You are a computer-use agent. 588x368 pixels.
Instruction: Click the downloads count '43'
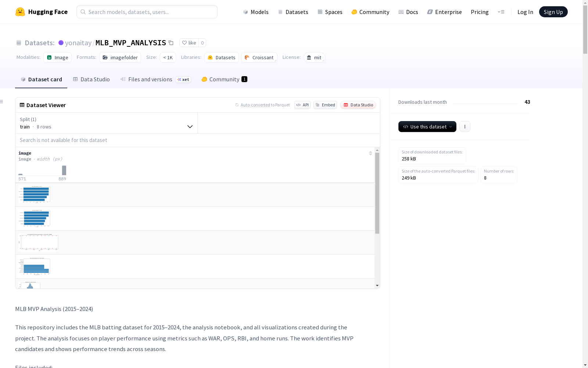point(527,102)
